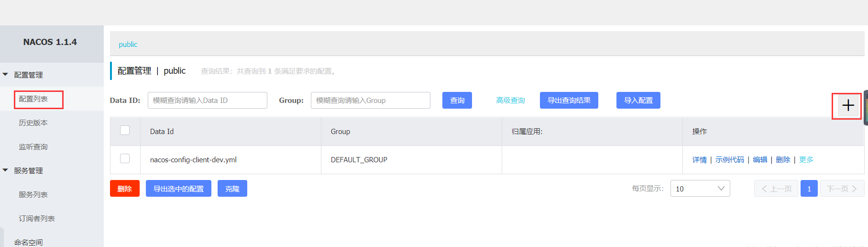Viewport: 868px width, 247px height.
Task: Open 历史版本 in the sidebar
Action: [x=33, y=123]
